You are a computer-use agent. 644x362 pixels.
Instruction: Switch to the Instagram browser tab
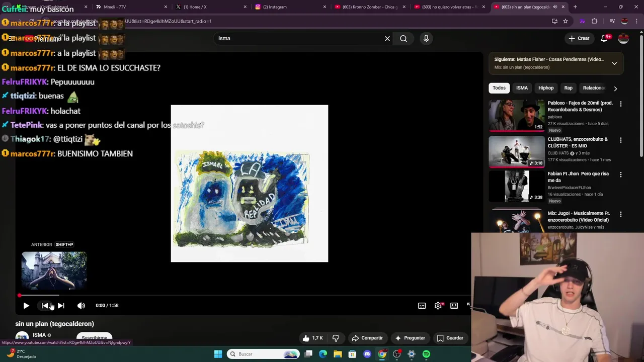coord(291,7)
